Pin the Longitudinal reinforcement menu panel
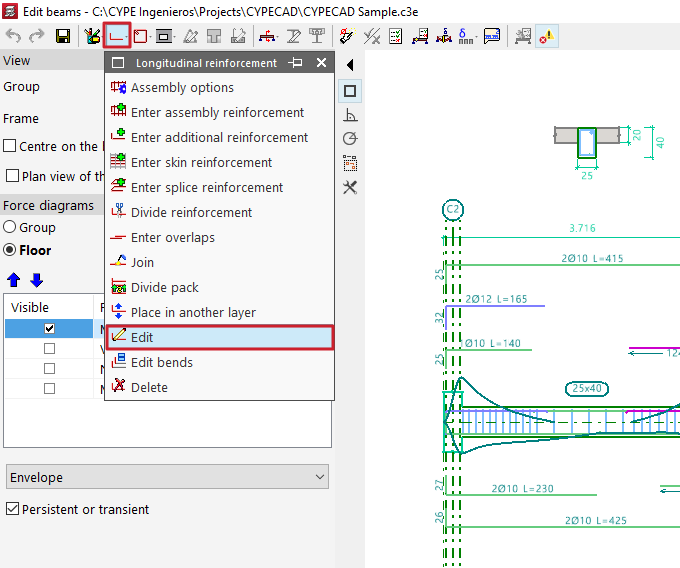This screenshot has width=680, height=568. click(x=295, y=63)
